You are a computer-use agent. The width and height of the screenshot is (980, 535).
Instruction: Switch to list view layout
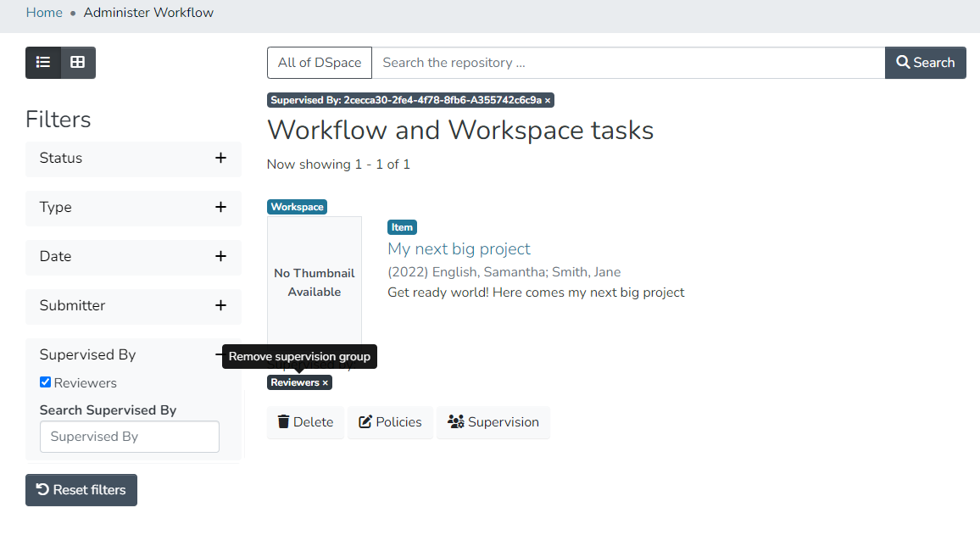(x=43, y=63)
